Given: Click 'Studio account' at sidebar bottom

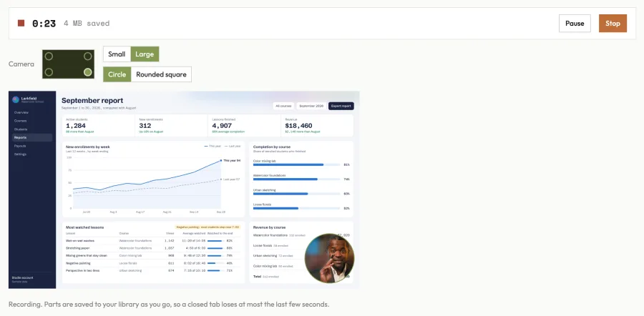Looking at the screenshot, I should coord(23,278).
